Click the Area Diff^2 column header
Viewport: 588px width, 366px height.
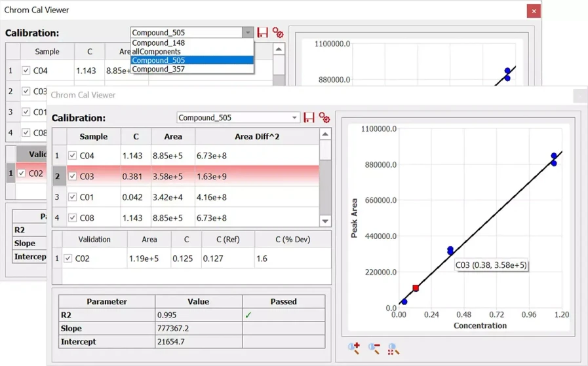(x=257, y=137)
